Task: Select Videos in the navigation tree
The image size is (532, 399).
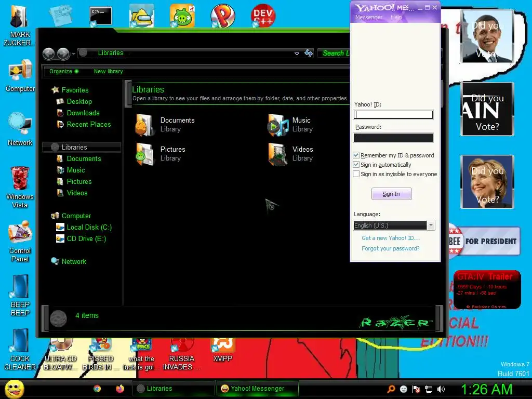Action: click(x=77, y=193)
